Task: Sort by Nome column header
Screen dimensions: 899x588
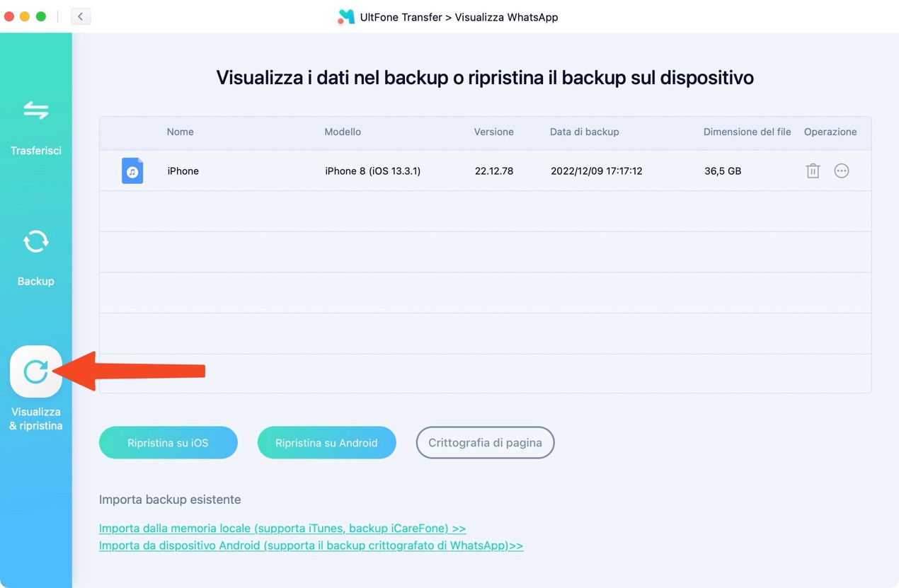Action: (x=181, y=132)
